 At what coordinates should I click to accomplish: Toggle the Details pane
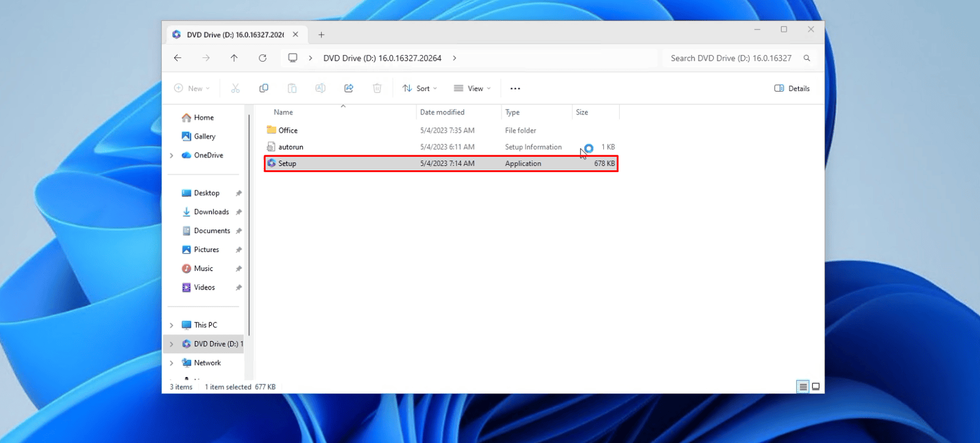point(792,89)
